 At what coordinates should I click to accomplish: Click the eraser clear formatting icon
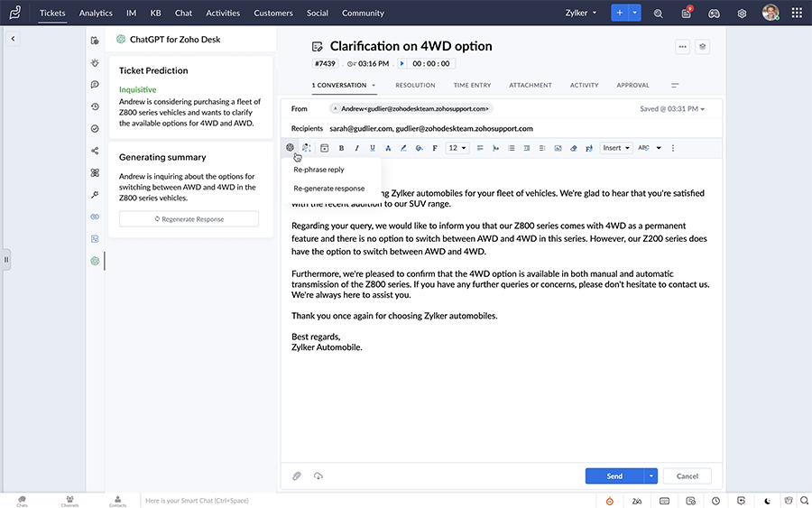(573, 148)
